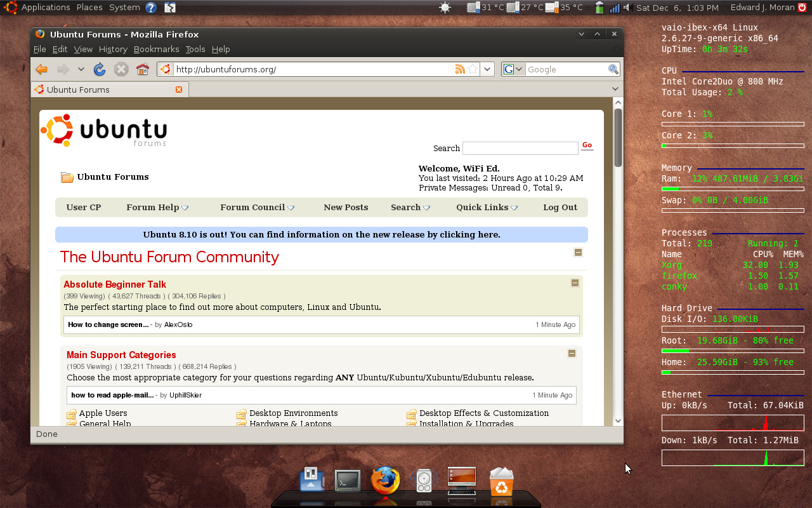
Task: Open the Bookmarks menu
Action: click(156, 49)
